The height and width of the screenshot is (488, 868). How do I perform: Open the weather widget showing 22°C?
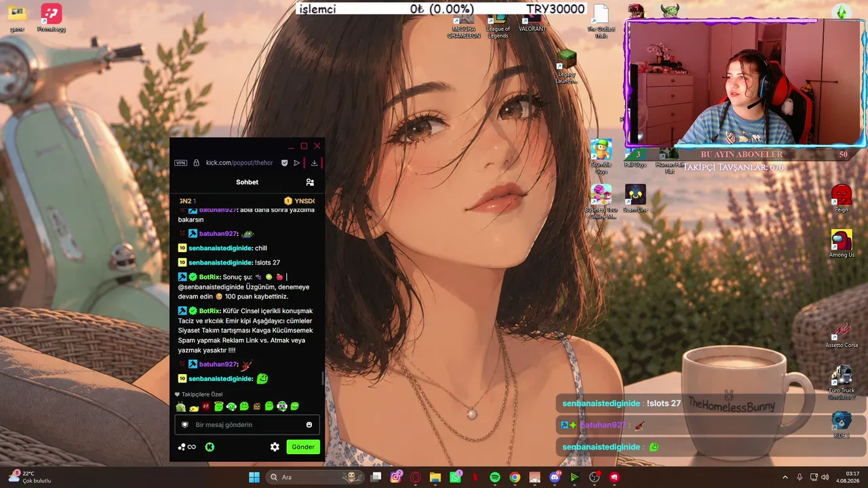29,477
